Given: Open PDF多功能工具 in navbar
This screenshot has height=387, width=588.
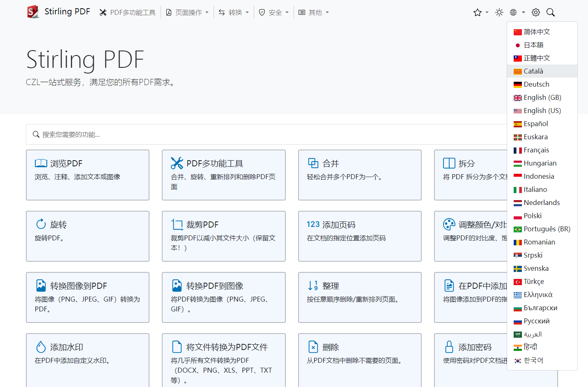Looking at the screenshot, I should coord(127,12).
